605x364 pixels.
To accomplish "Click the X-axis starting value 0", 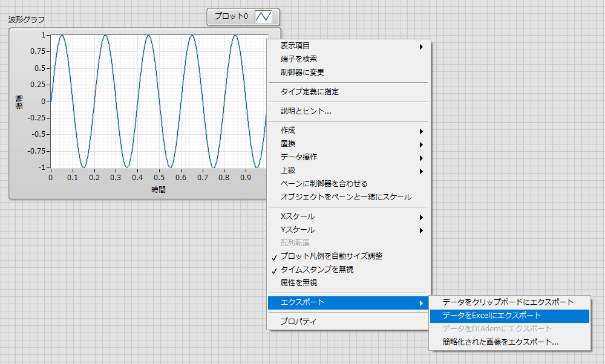I will [51, 178].
